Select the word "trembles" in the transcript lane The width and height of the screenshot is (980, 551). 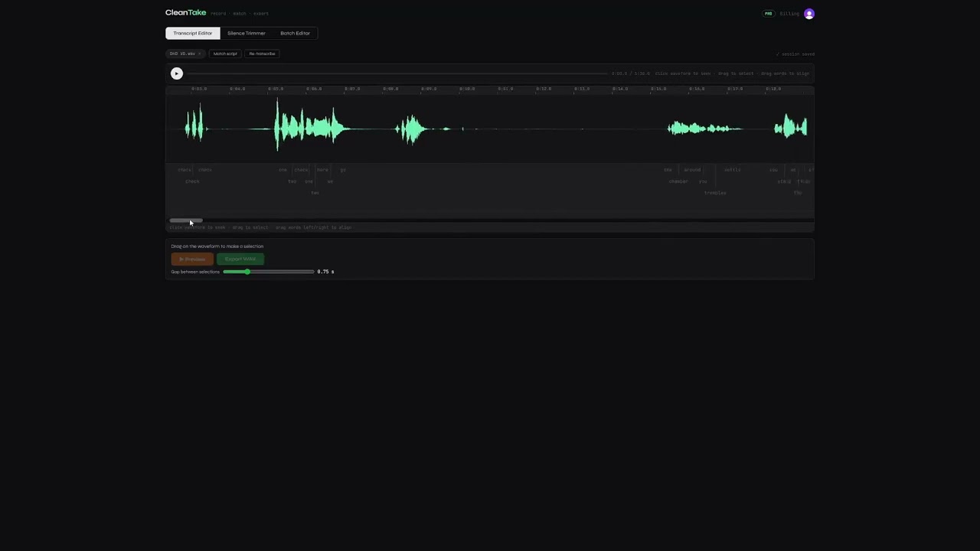pyautogui.click(x=715, y=193)
